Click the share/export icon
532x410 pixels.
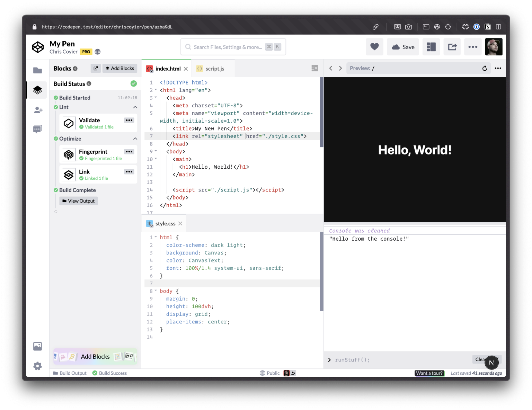[452, 47]
